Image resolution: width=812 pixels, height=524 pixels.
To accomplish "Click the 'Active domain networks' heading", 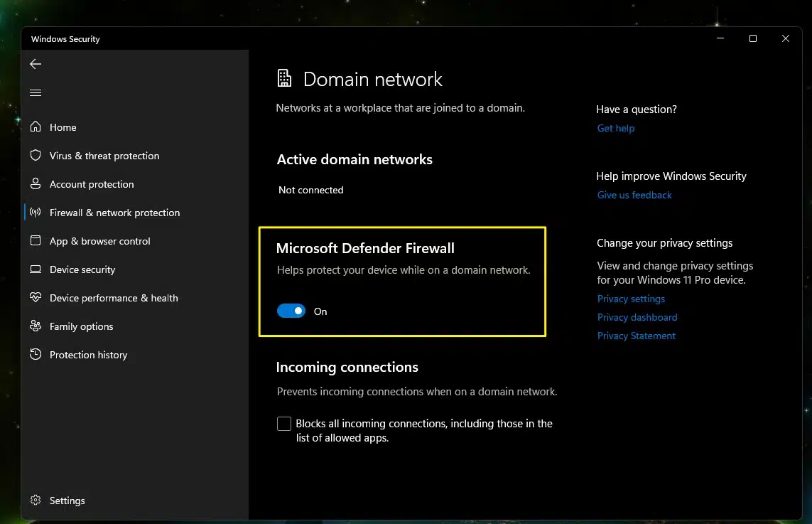I will [x=354, y=159].
